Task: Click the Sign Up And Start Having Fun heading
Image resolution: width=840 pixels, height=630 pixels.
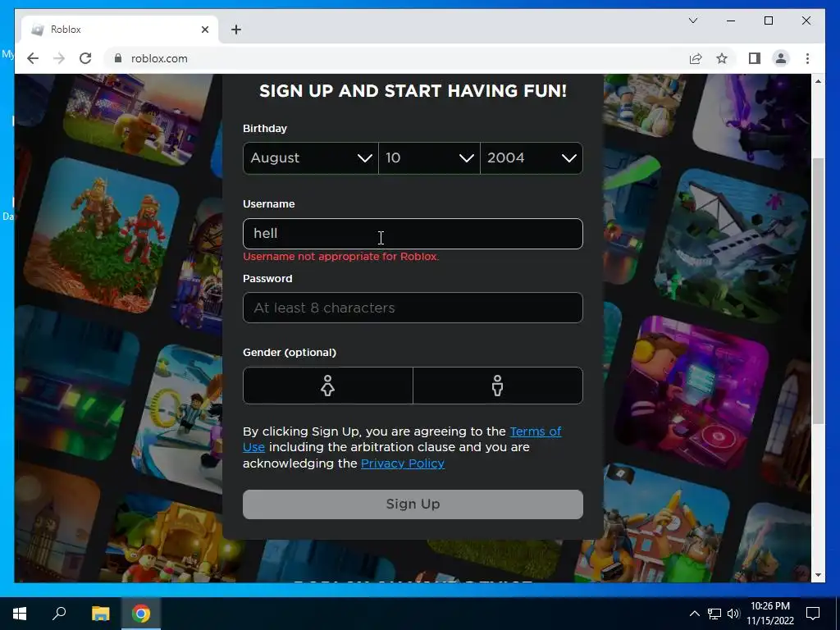Action: click(413, 90)
